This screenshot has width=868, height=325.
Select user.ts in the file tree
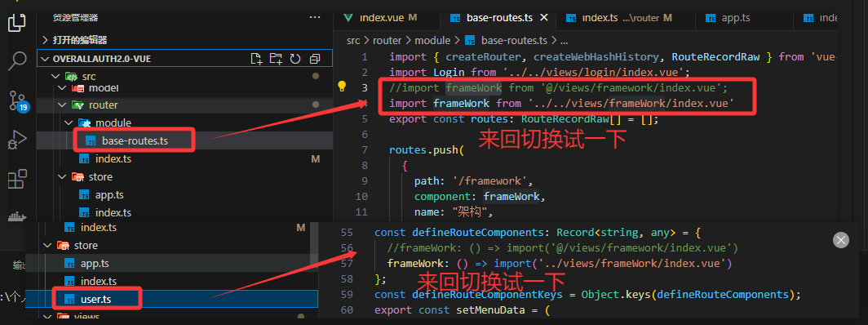click(x=171, y=299)
